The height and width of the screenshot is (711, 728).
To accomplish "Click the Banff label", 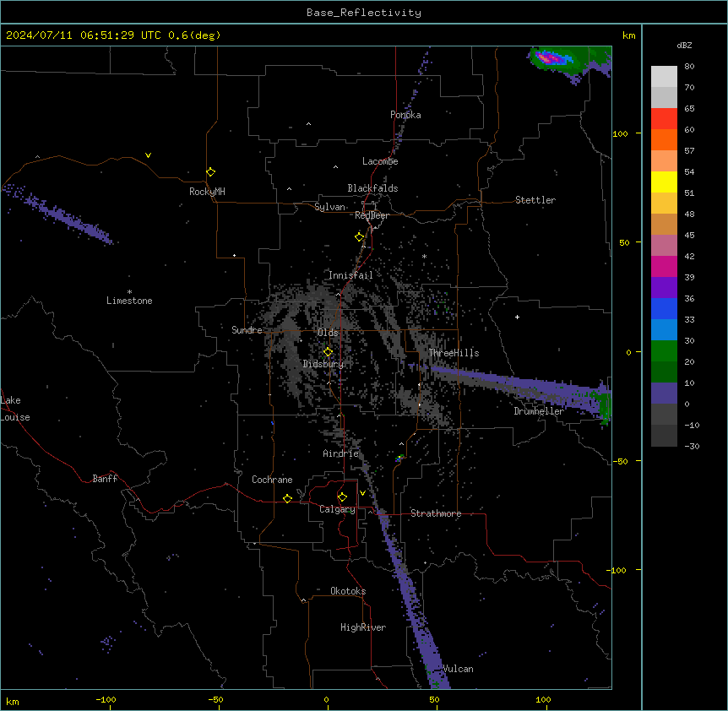I will pos(105,479).
